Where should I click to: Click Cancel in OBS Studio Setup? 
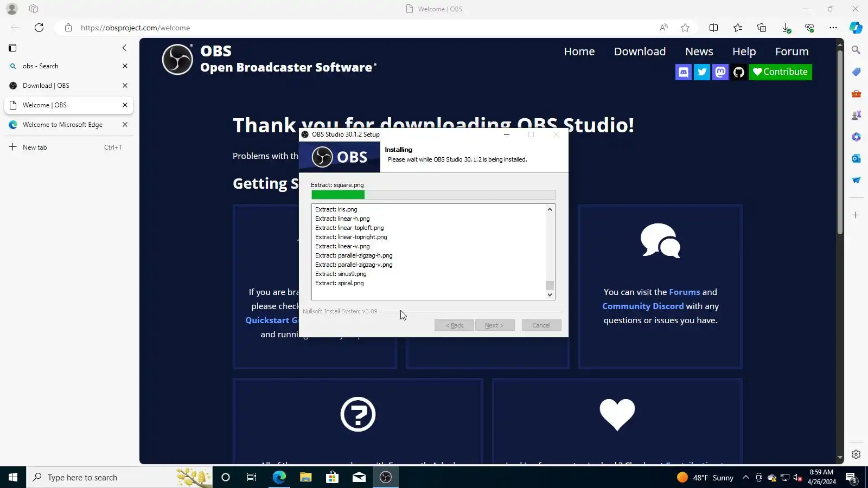tap(541, 325)
